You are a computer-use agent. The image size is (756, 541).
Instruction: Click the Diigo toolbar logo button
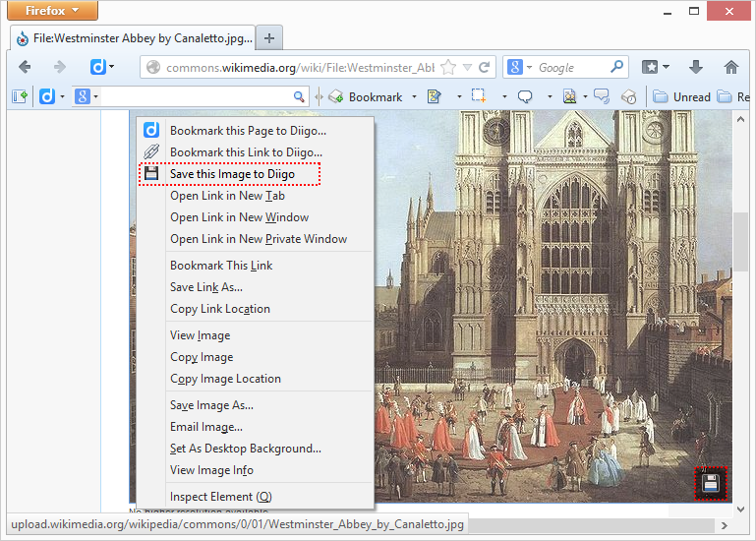coord(47,96)
